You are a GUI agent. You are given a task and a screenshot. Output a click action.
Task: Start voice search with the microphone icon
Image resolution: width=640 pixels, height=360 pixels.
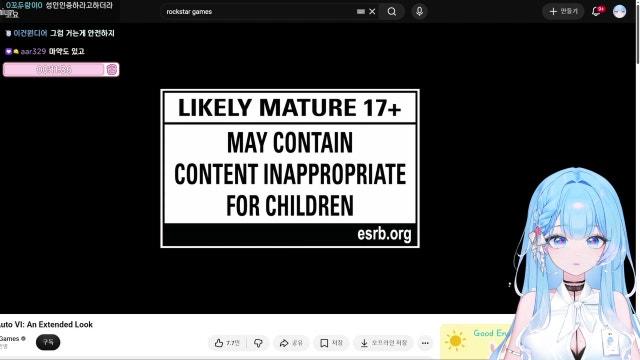tap(419, 11)
